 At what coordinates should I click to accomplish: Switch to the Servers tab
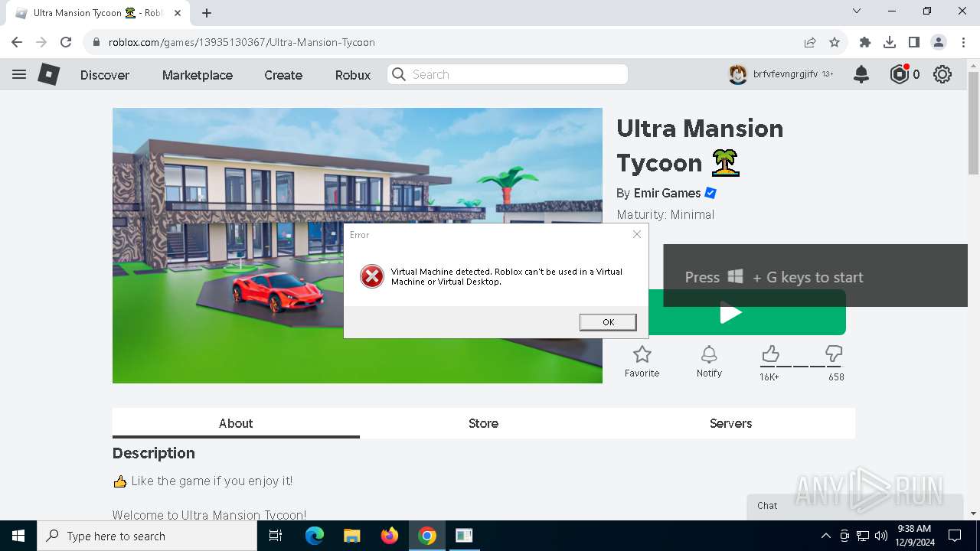730,423
